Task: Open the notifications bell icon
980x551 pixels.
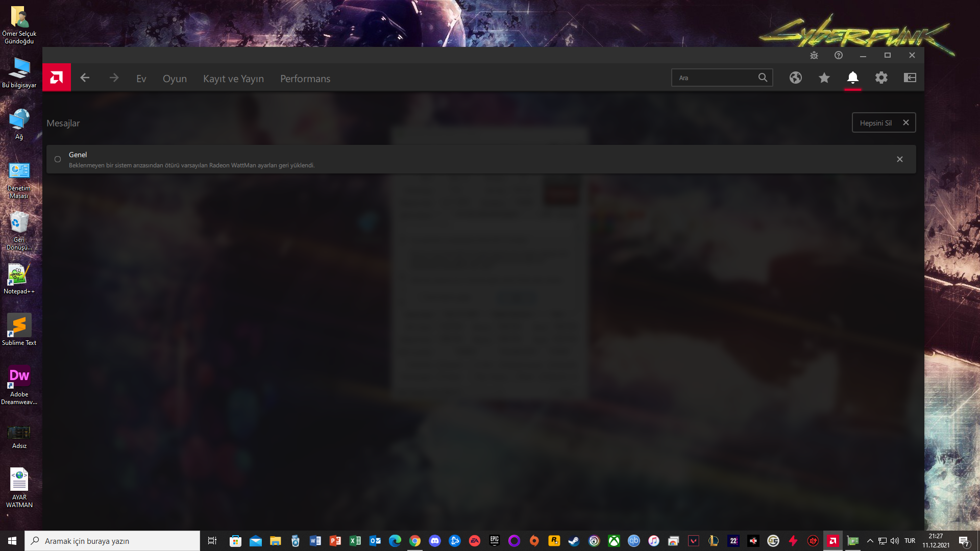Action: pyautogui.click(x=852, y=78)
